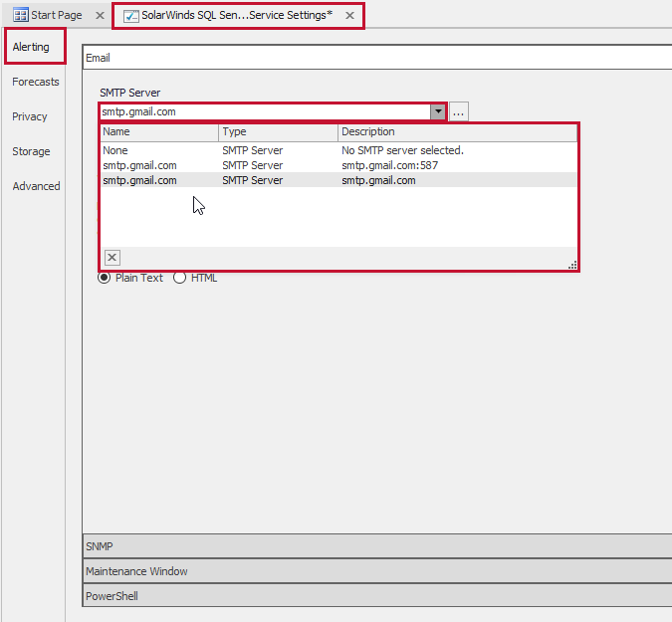Screen dimensions: 672x622
Task: Click the Start Page tab icon
Action: pyautogui.click(x=20, y=15)
